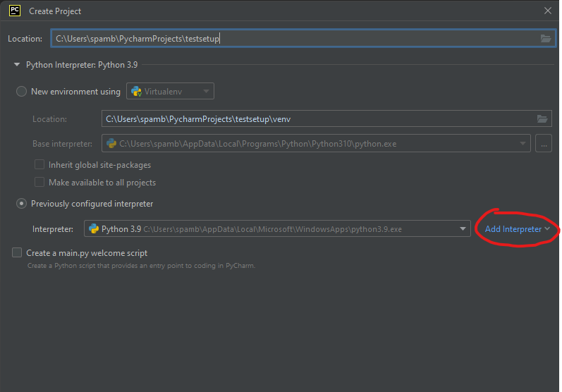
Task: Click the 'Interpreter:' label
Action: click(53, 229)
